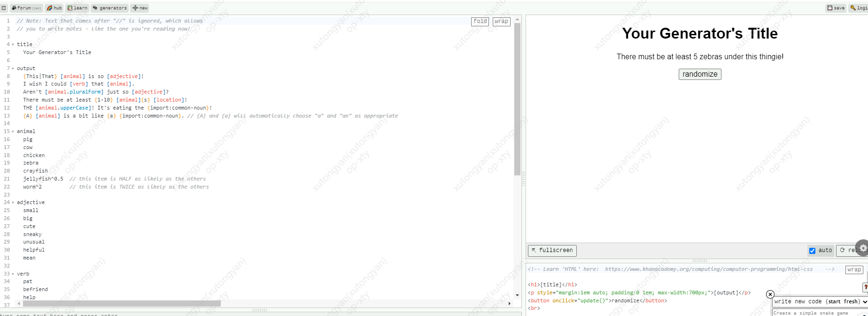Click the randomize button in preview
868x316 pixels.
pos(699,74)
